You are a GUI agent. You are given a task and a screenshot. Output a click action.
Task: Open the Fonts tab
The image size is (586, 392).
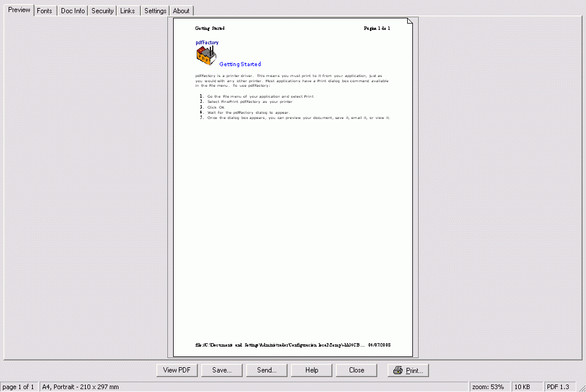(x=44, y=11)
